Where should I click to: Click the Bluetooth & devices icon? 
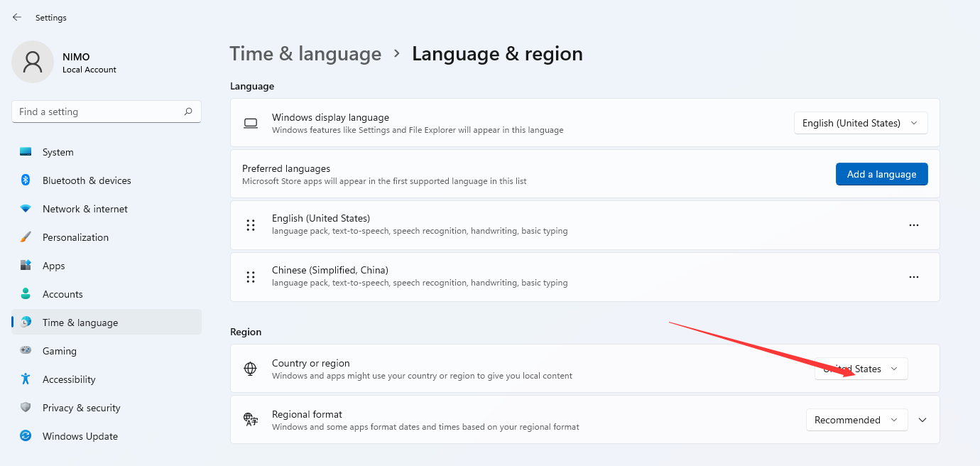pyautogui.click(x=26, y=180)
